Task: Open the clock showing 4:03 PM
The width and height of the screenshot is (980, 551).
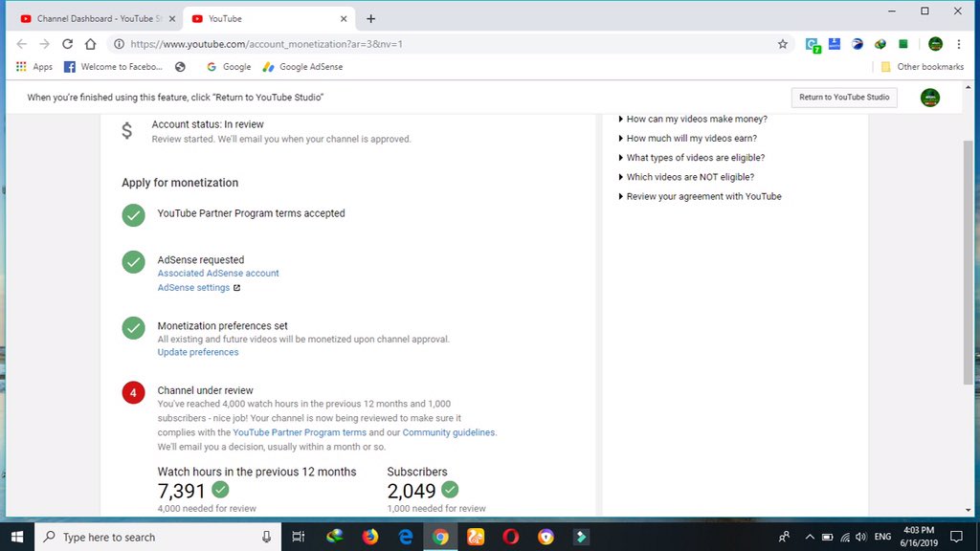Action: [x=919, y=537]
